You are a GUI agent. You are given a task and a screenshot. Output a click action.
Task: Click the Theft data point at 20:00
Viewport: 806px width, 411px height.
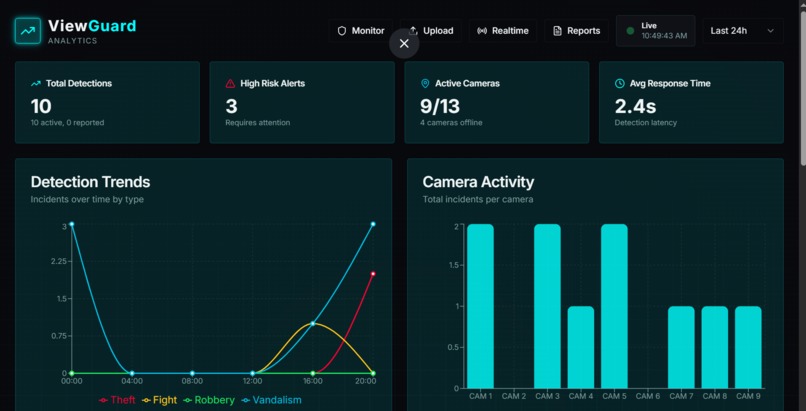point(373,274)
